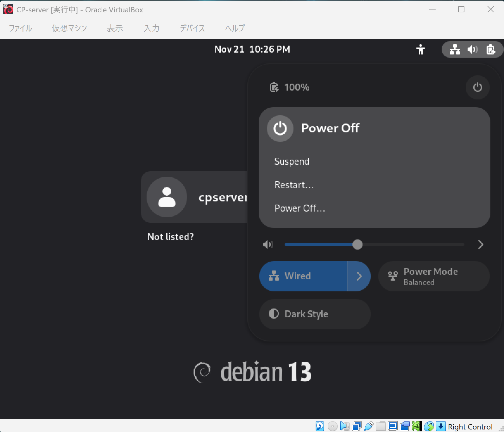This screenshot has width=504, height=432.
Task: Open the Power Mode Balanced tile
Action: (x=434, y=276)
